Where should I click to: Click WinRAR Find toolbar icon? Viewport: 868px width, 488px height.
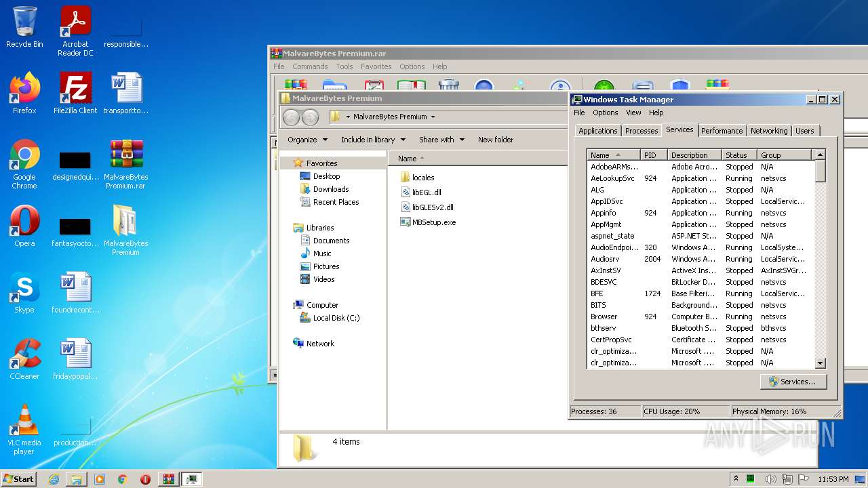coord(484,85)
